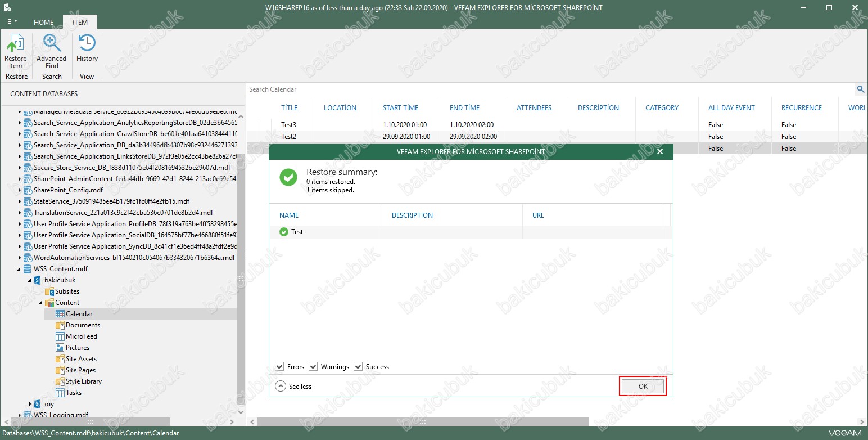Sort by the END TIME column header
Viewport: 868px width, 440px height.
click(x=465, y=108)
